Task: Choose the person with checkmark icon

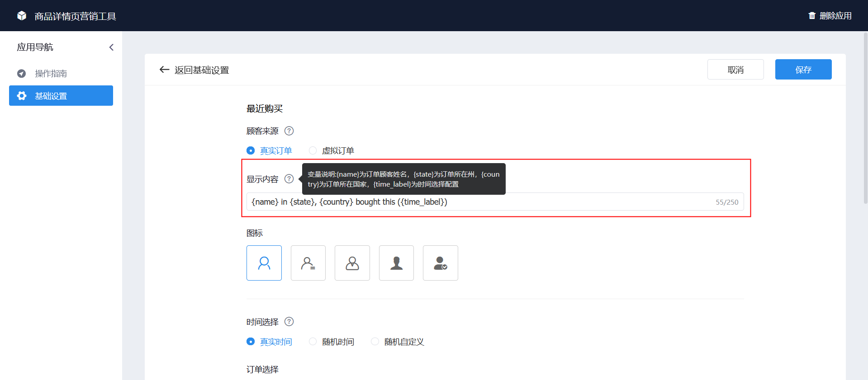Action: coord(441,263)
